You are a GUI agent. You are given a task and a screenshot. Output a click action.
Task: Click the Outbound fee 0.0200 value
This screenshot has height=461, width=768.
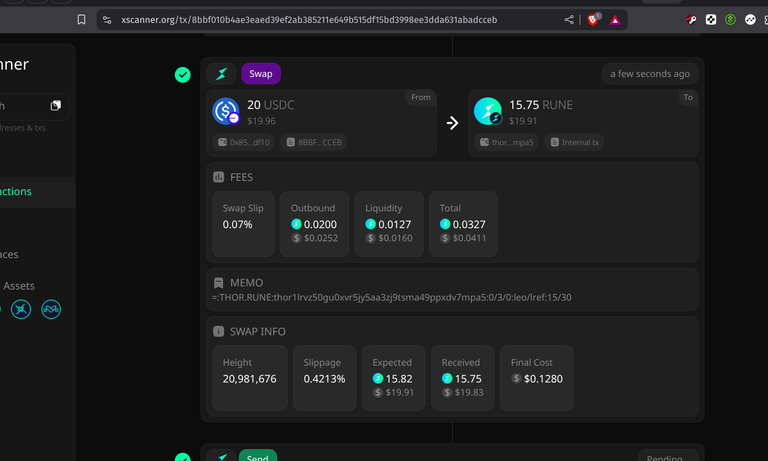[x=320, y=224]
